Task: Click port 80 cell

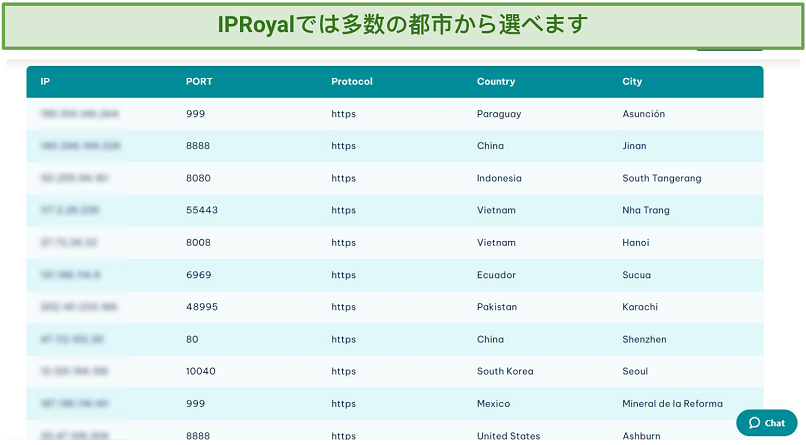Action: click(192, 339)
